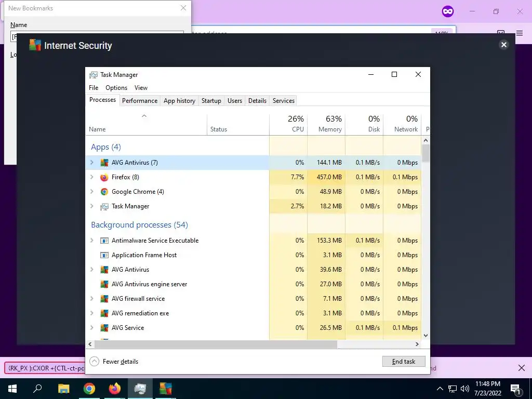This screenshot has width=532, height=399.
Task: Sort by Disk column header
Action: 364,124
